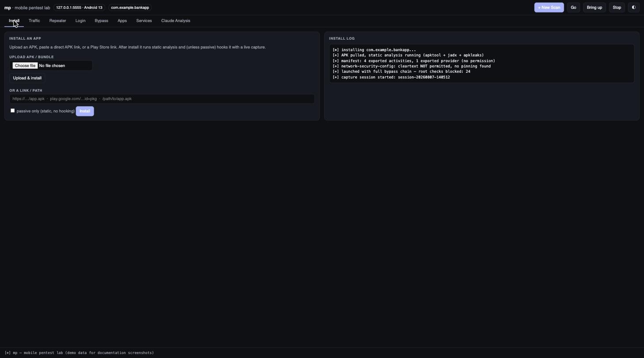Click the 'capture session started' log line

point(391,77)
